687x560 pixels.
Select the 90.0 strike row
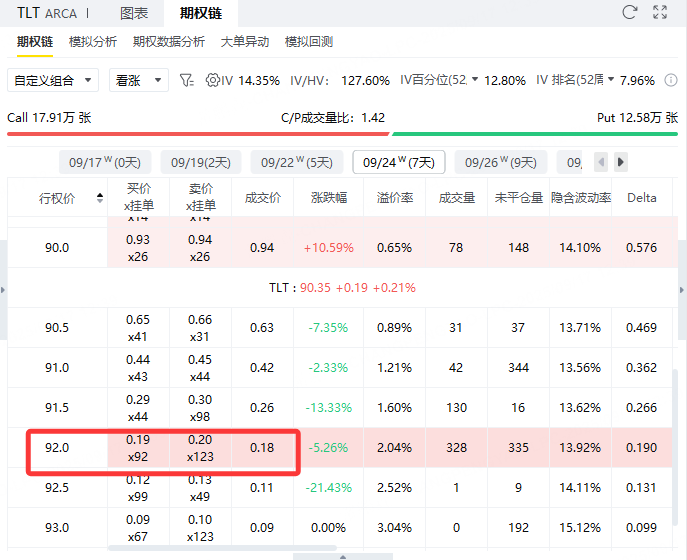[x=343, y=248]
